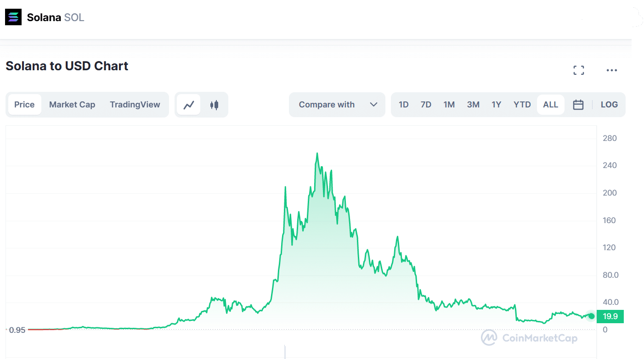Select the Market Cap tab
The image size is (644, 359).
(x=72, y=105)
